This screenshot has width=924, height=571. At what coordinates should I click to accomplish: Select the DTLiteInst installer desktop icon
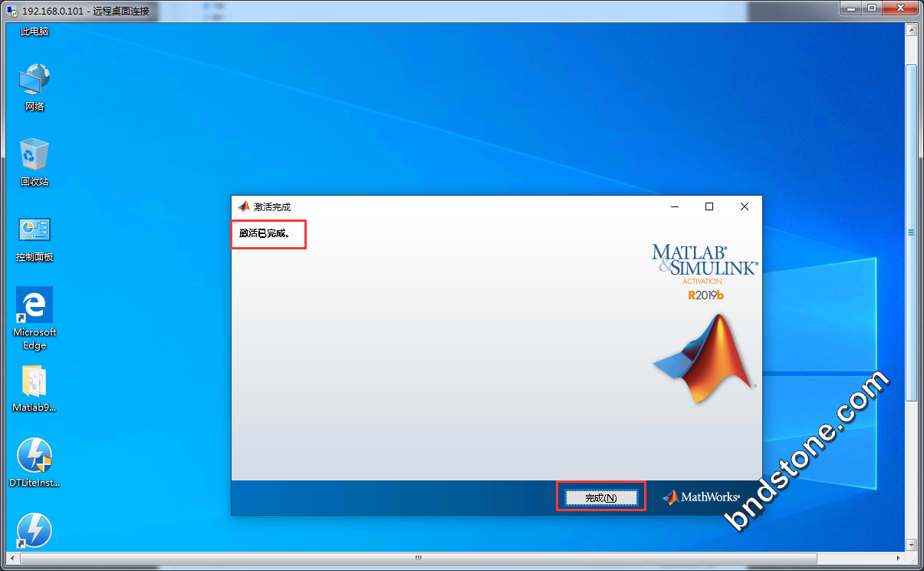coord(35,457)
